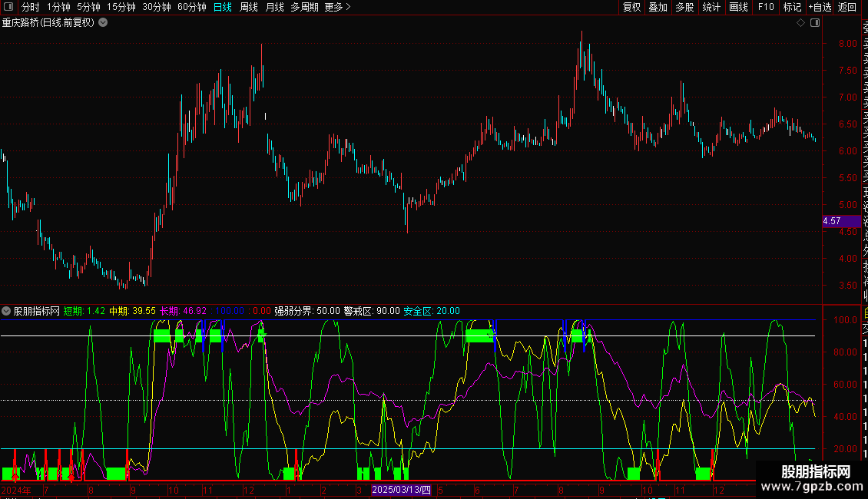Click the 20.00 indicator axis label
This screenshot has height=499, width=868.
point(845,448)
